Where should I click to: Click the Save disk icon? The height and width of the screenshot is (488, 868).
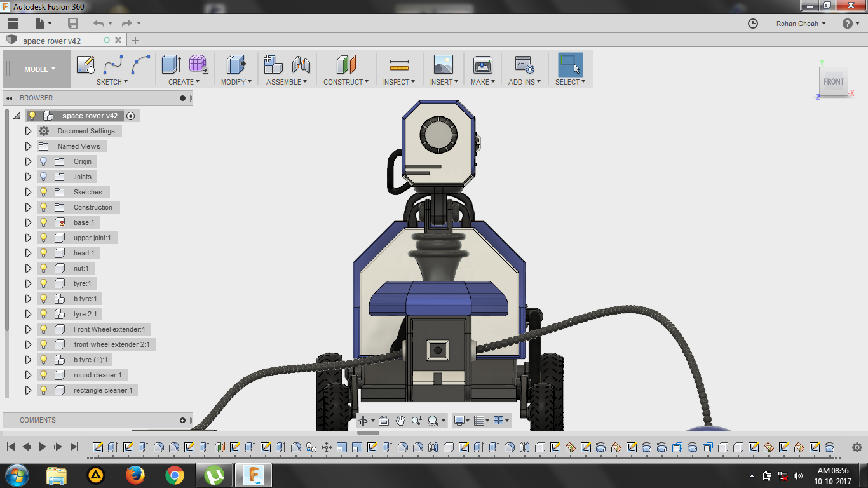(73, 24)
